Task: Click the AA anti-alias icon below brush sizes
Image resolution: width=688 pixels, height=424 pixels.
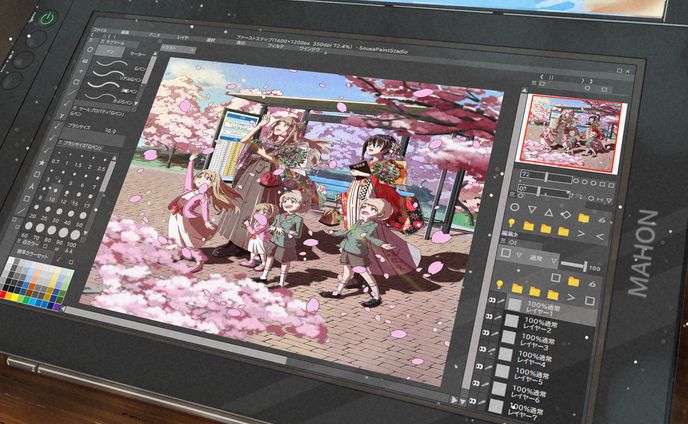Action: 69,251
